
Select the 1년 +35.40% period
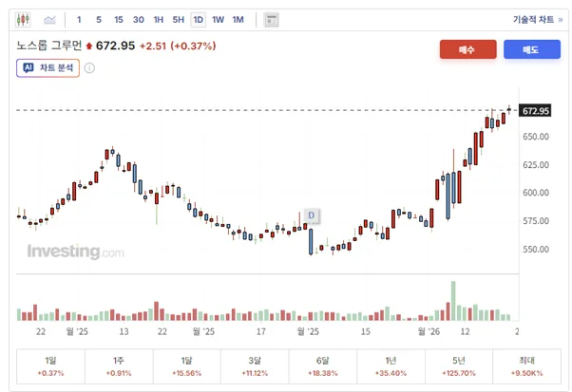391,366
